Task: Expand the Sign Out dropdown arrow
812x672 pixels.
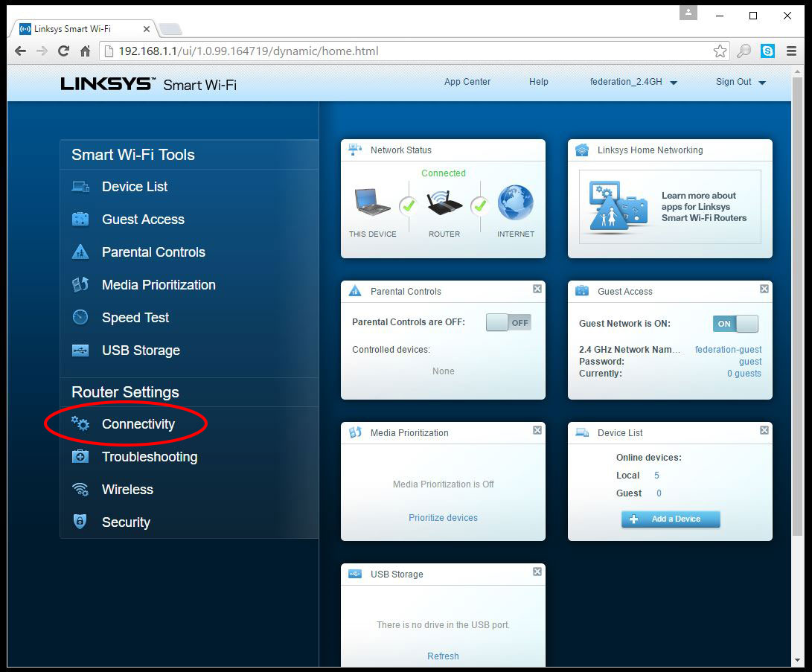Action: (762, 83)
